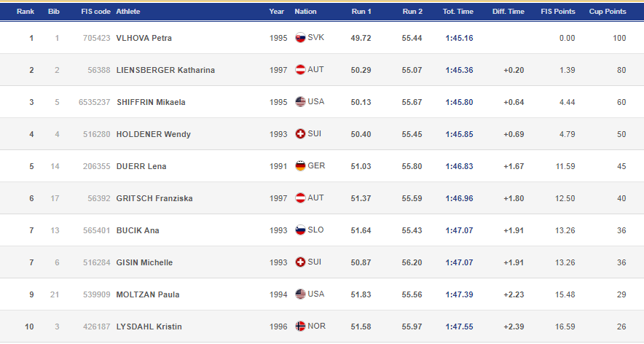Click the Cup Points column header
The image size is (644, 344).
[x=608, y=12]
